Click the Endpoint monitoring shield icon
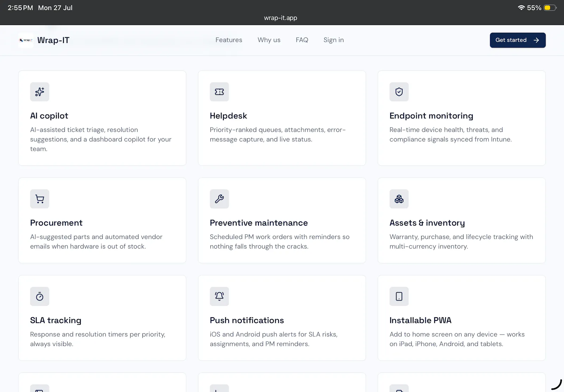The height and width of the screenshot is (392, 564). [399, 92]
